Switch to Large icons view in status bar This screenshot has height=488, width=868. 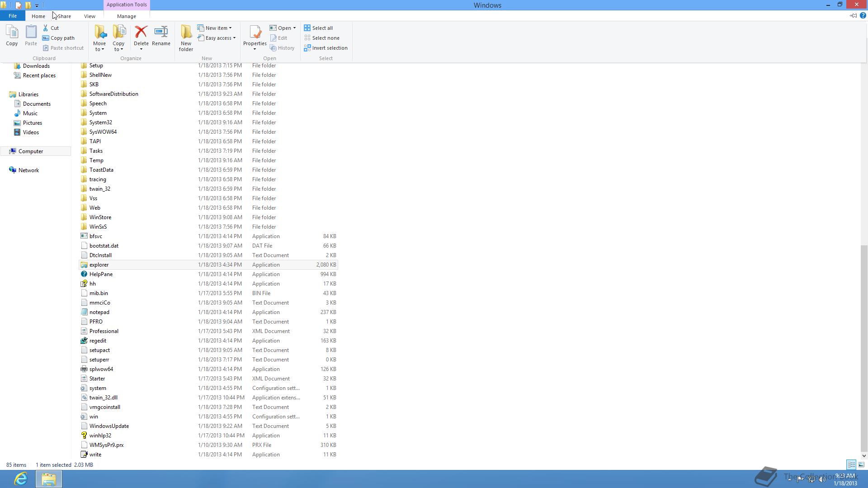[x=861, y=465]
